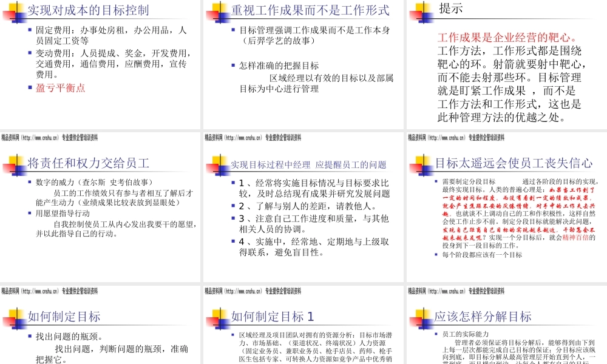Click the paragraph starting 员工的工作绩效只有参与者
This screenshot has height=364, width=607.
(114, 198)
